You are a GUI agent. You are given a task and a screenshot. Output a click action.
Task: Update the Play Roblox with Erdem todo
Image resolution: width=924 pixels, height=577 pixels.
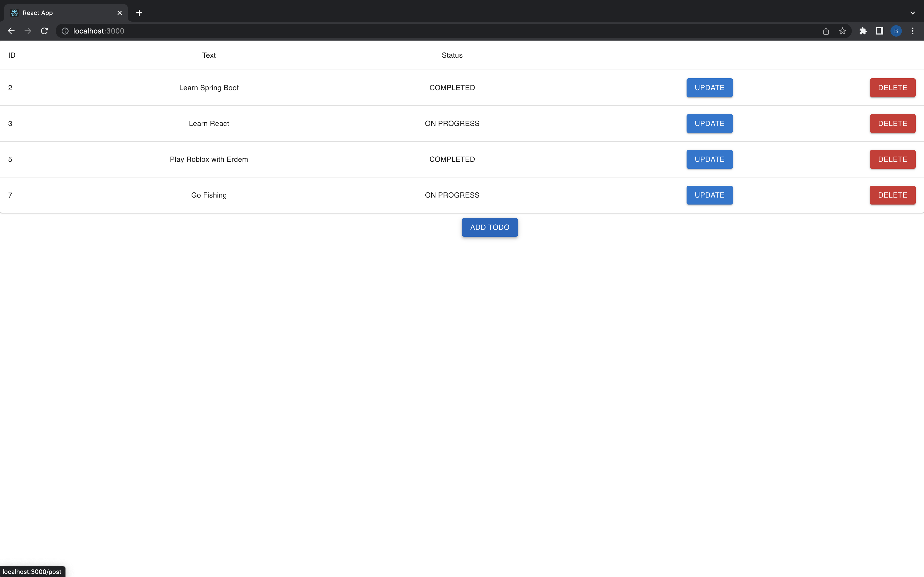click(709, 159)
